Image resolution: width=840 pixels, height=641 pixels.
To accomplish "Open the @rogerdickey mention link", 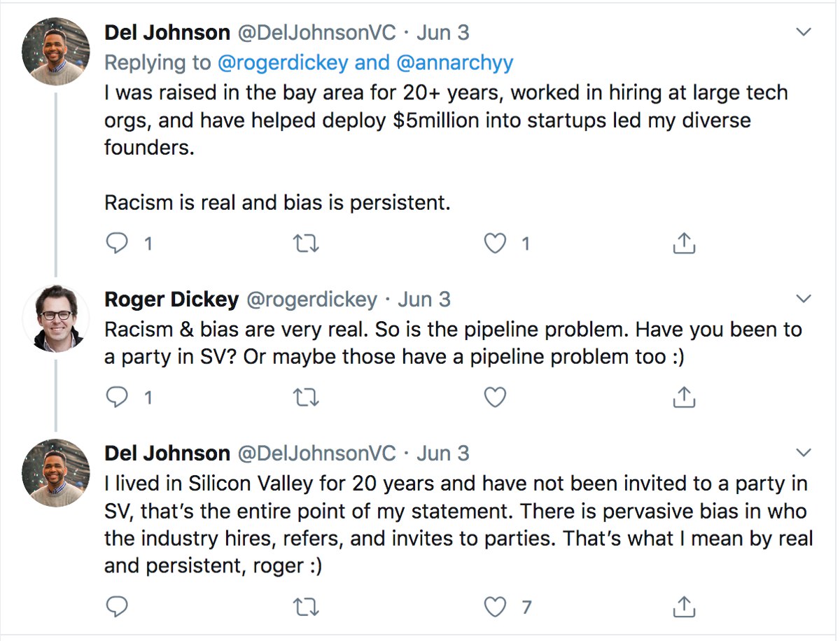I will [283, 63].
